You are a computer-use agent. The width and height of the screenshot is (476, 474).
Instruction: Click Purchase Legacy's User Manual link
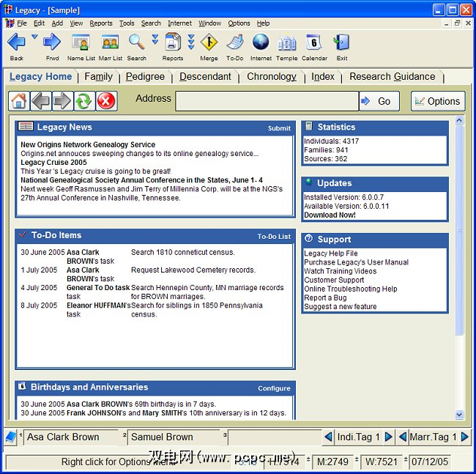(x=356, y=262)
